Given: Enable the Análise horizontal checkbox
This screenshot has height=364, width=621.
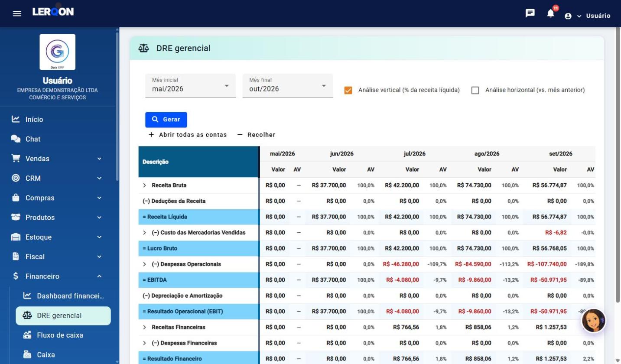Looking at the screenshot, I should pyautogui.click(x=475, y=90).
